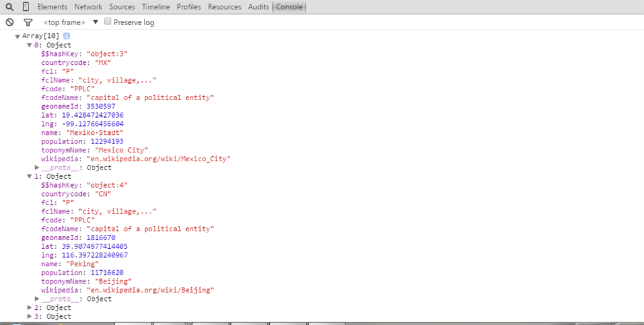Expand __proto__ under Mexico City object
Viewport: 644px width, 325px height.
[x=37, y=168]
